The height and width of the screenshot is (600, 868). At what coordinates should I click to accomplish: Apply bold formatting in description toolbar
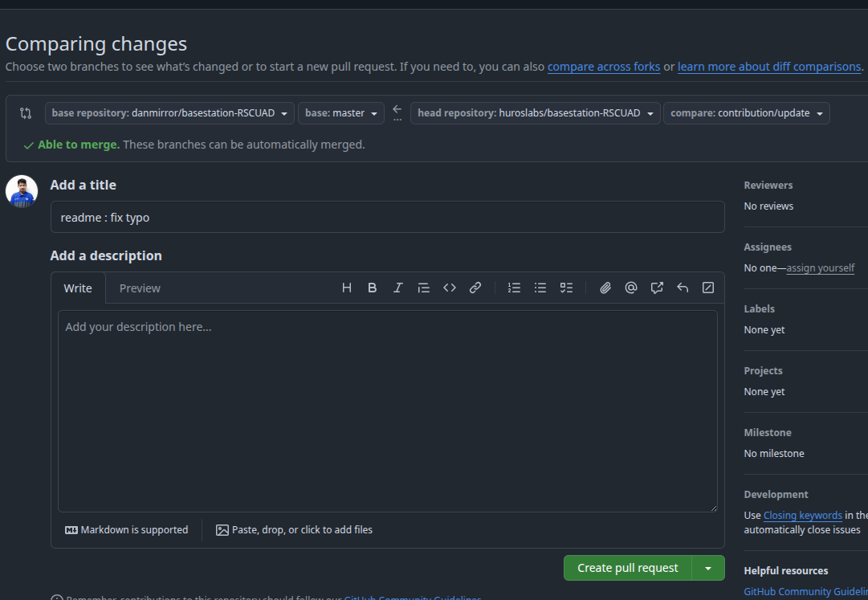click(373, 288)
